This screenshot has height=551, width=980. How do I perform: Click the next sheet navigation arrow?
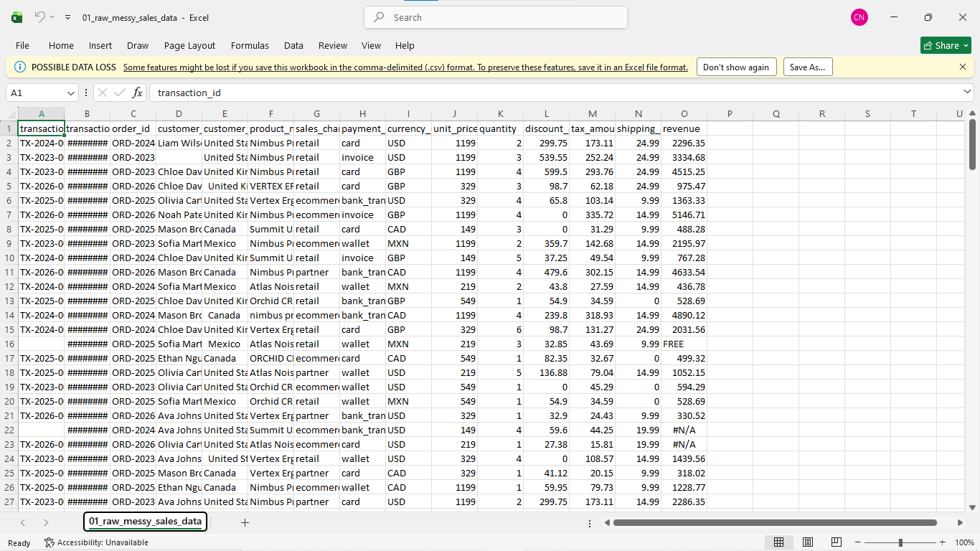click(46, 522)
